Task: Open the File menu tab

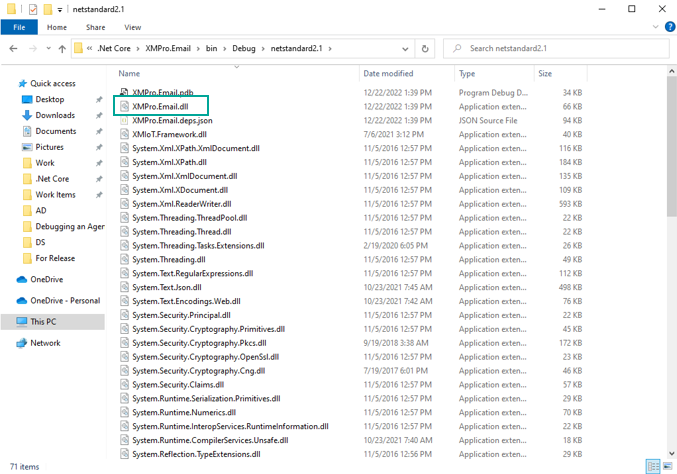Action: 18,28
